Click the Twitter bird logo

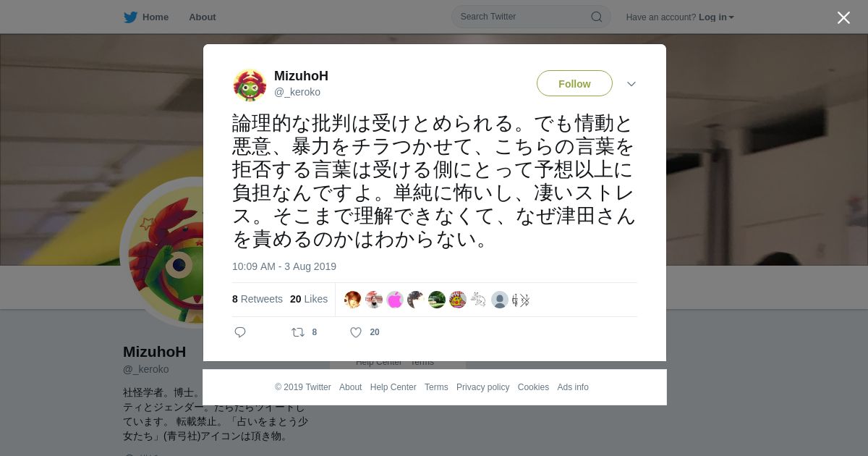130,17
